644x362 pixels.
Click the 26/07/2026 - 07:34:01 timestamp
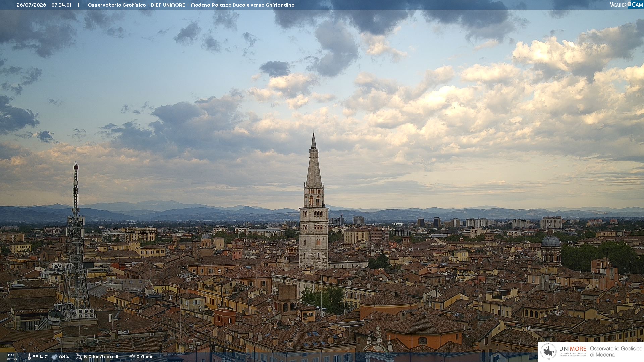(44, 5)
